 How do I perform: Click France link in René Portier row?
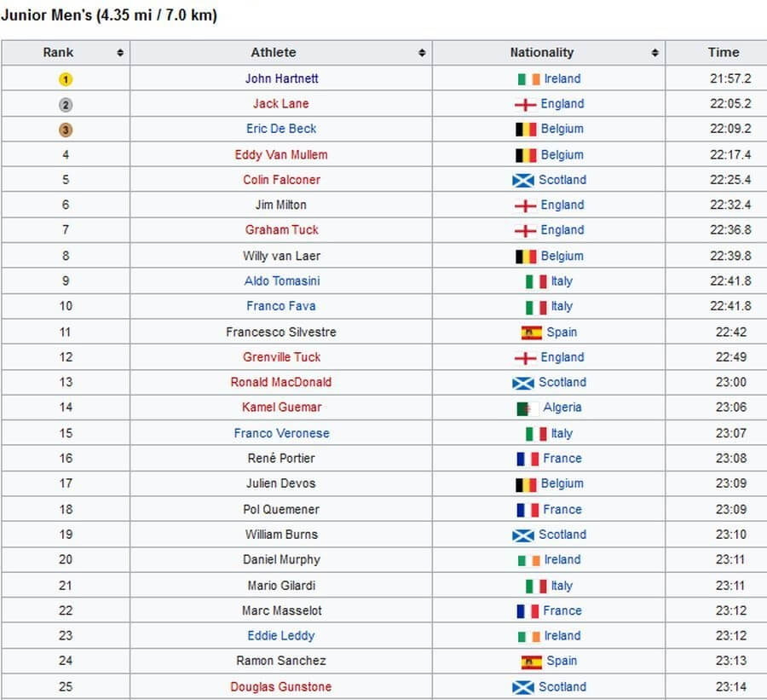(562, 458)
